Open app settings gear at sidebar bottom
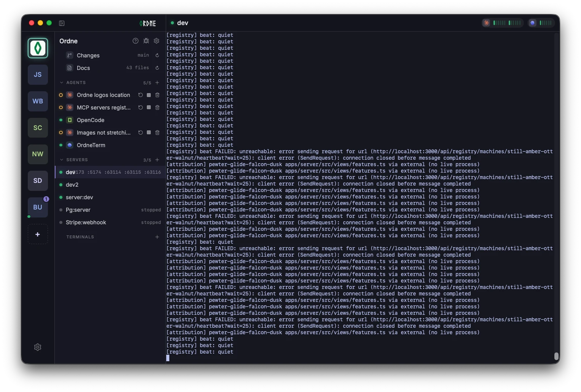The image size is (581, 392). (38, 347)
